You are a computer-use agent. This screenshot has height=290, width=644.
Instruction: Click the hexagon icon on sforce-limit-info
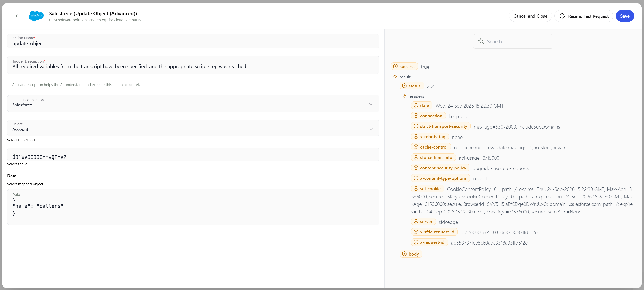click(x=416, y=157)
